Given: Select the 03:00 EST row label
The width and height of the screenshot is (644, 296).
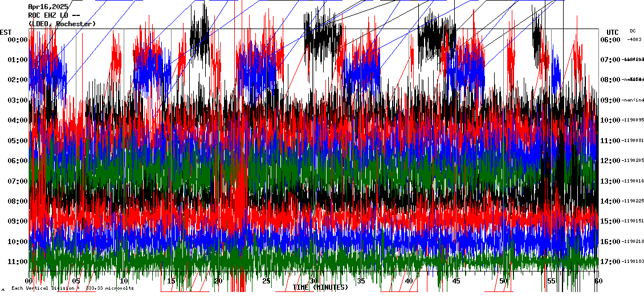Looking at the screenshot, I should [18, 100].
